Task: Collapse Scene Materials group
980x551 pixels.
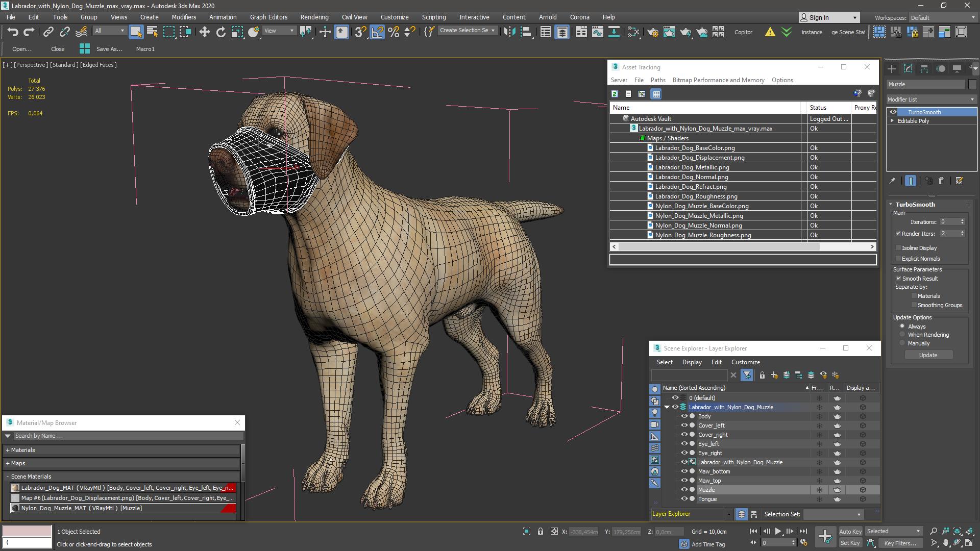Action: [x=8, y=477]
